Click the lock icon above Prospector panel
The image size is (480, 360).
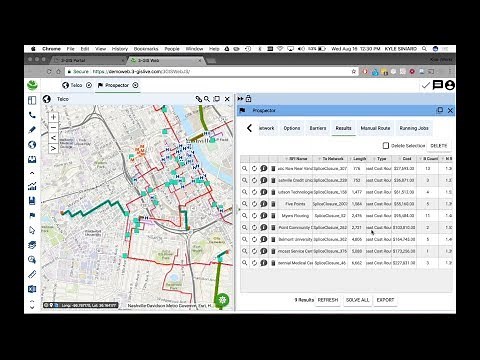click(249, 98)
